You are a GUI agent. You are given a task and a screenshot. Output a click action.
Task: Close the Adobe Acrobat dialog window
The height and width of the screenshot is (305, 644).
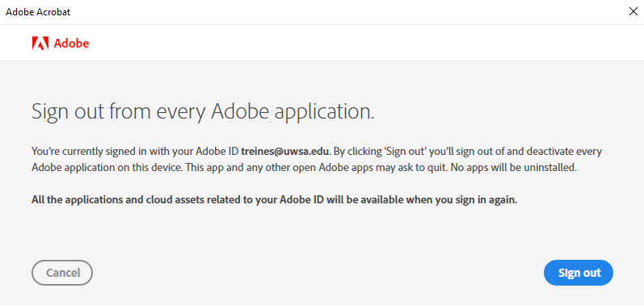[x=633, y=11]
